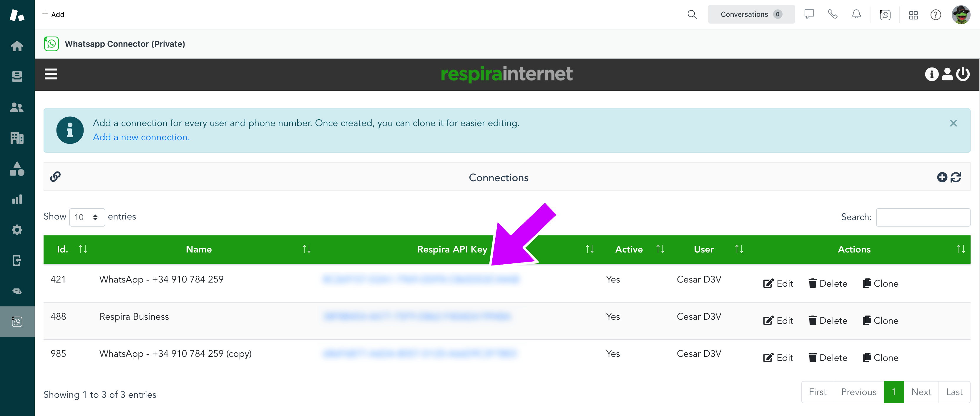Image resolution: width=980 pixels, height=416 pixels.
Task: Click the user profile icon in dark header
Action: click(947, 74)
